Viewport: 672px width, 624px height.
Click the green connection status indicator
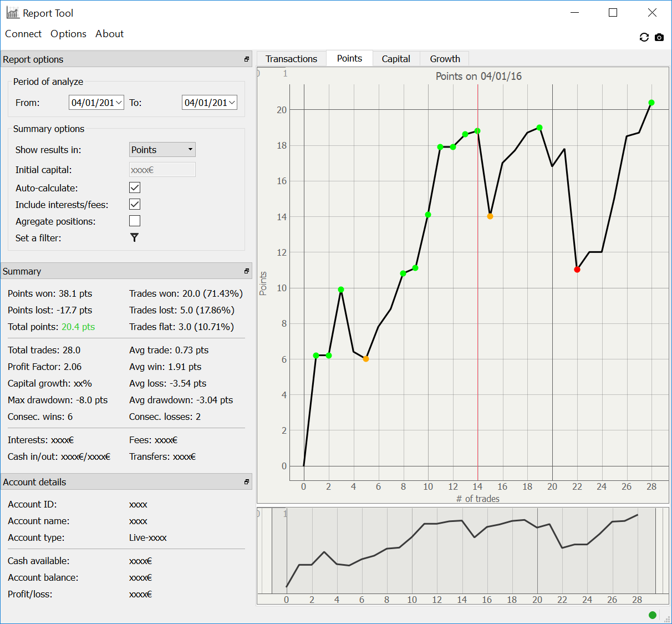pos(652,615)
